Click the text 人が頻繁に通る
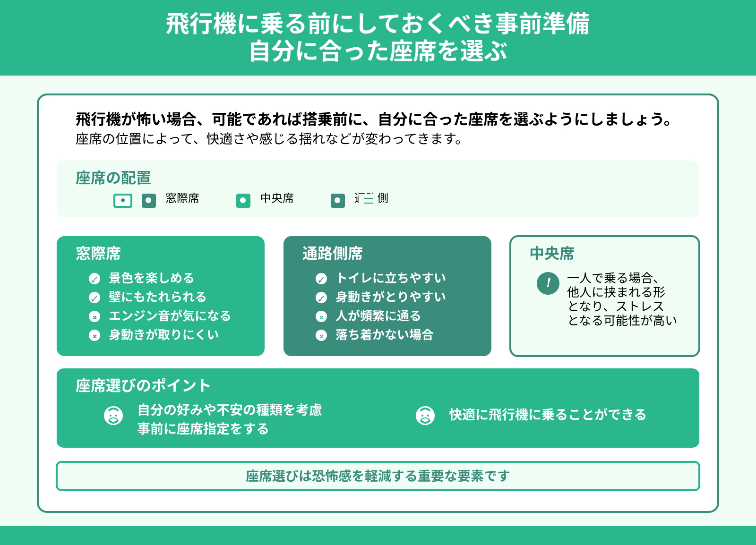Image resolution: width=756 pixels, height=545 pixels. point(378,316)
